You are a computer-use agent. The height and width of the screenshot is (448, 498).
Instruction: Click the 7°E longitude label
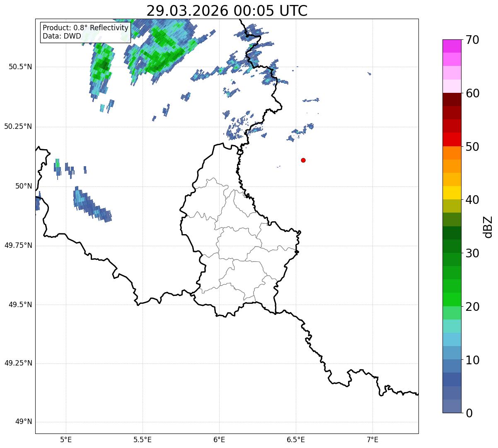372,439
